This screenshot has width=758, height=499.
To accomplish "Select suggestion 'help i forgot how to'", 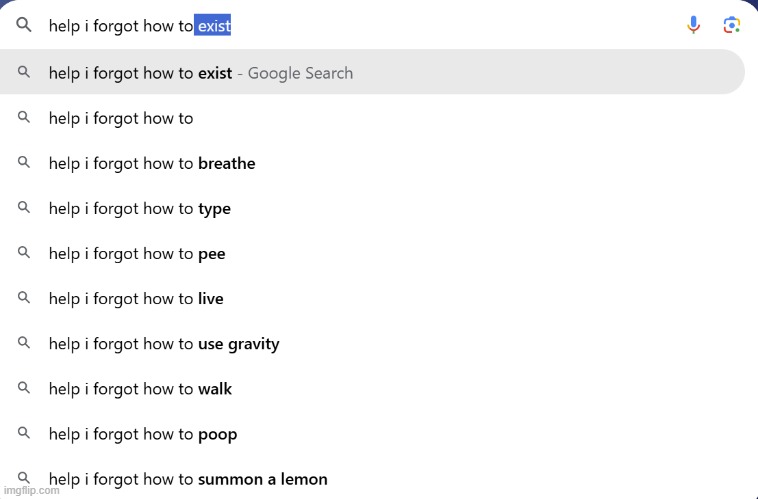I will [121, 118].
